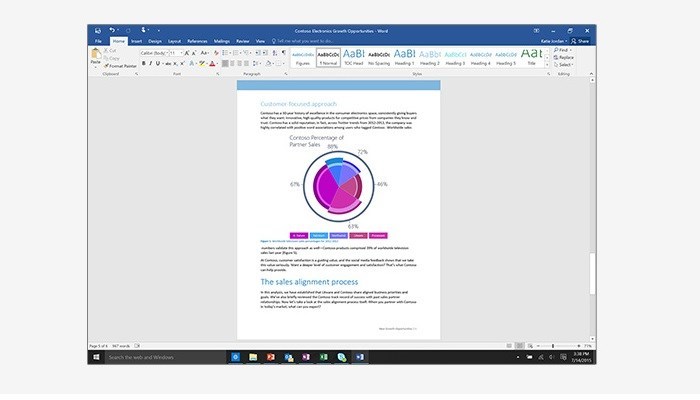Apply the Title style
The image size is (700, 400).
pyautogui.click(x=532, y=58)
